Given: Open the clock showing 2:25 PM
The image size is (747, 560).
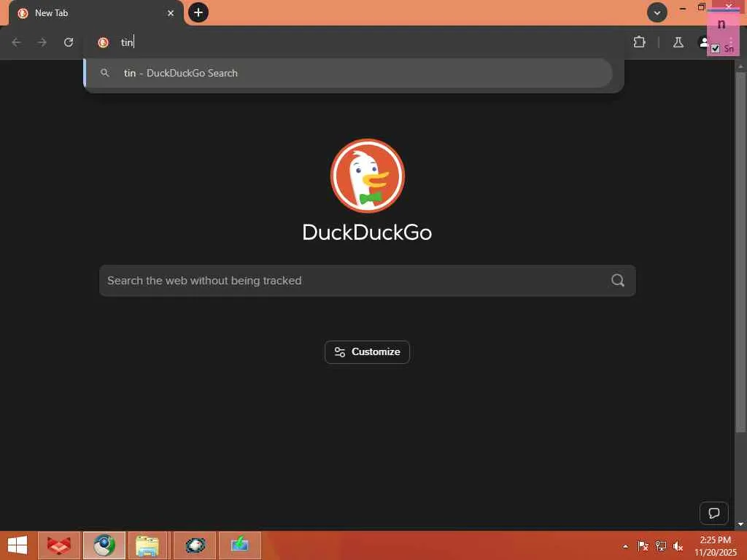Looking at the screenshot, I should click(715, 546).
